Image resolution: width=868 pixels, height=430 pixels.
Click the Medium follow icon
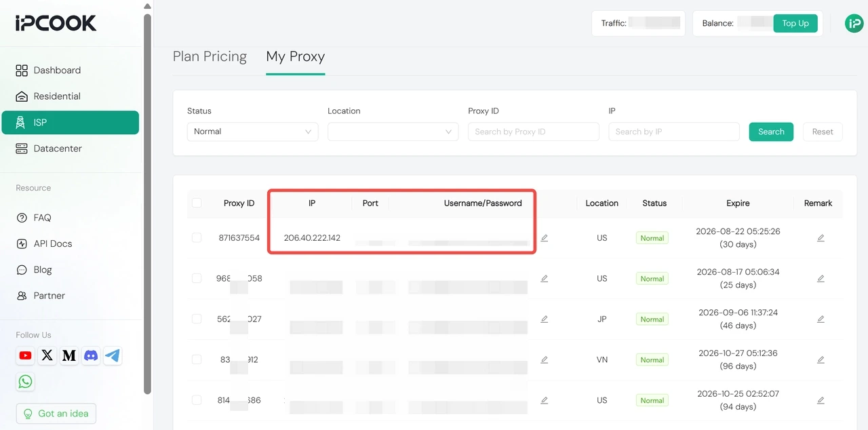[x=69, y=355]
